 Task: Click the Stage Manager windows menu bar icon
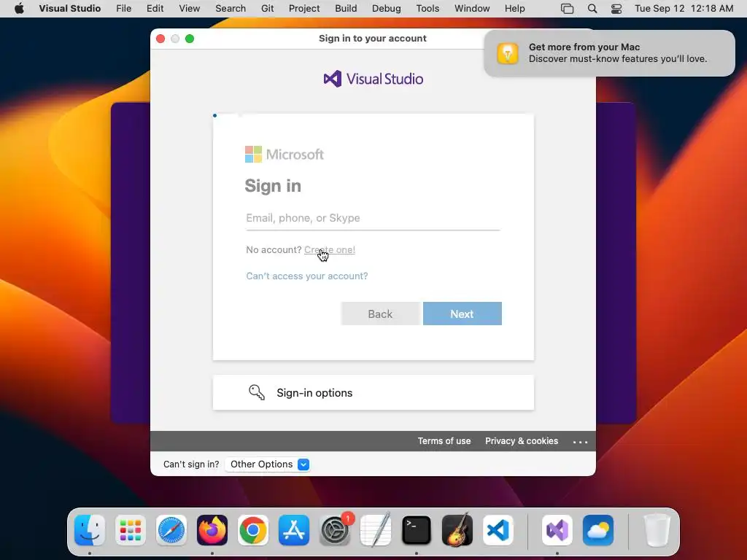(567, 9)
